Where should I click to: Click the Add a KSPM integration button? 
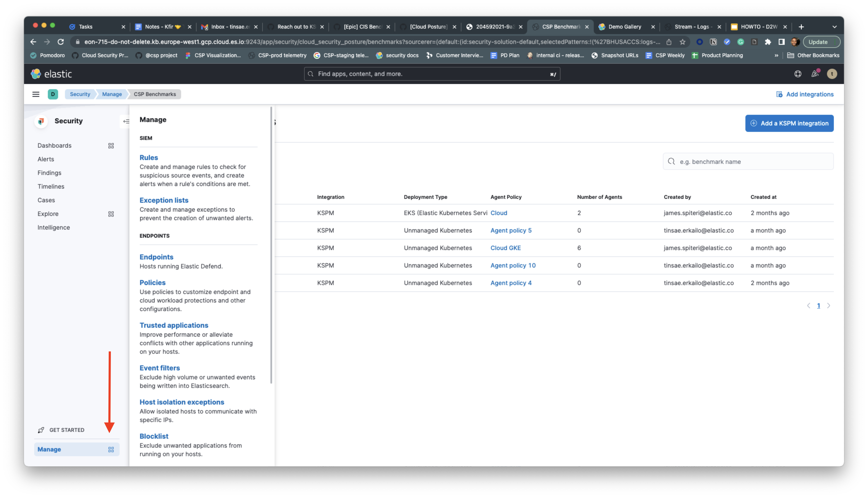(x=789, y=123)
